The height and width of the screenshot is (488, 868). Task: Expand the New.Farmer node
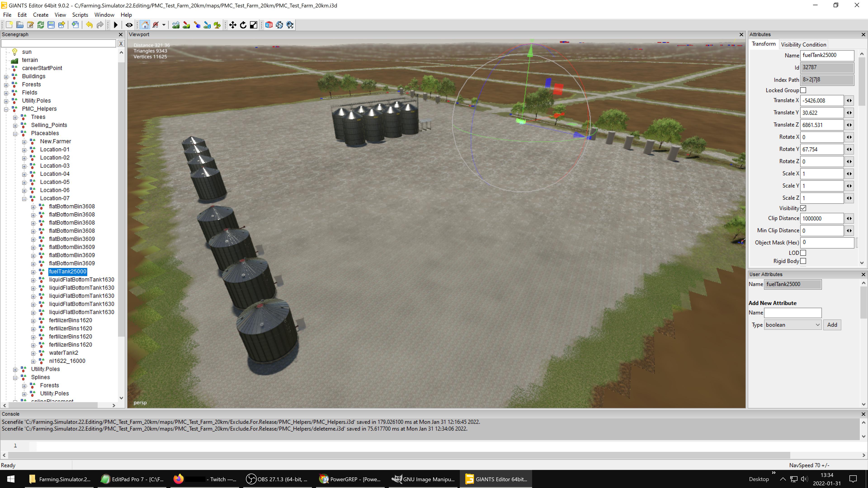point(24,142)
